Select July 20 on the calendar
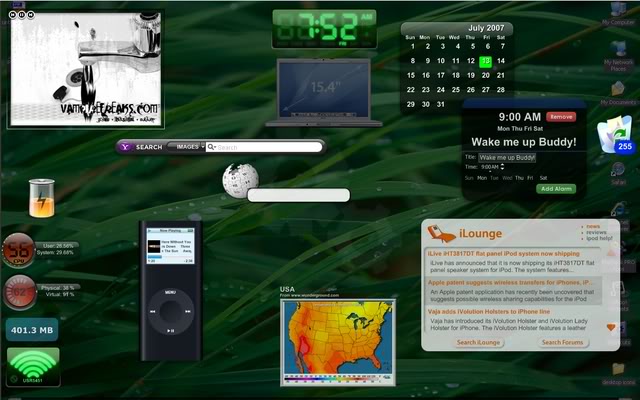Screen dimensions: 640x400 click(x=485, y=76)
